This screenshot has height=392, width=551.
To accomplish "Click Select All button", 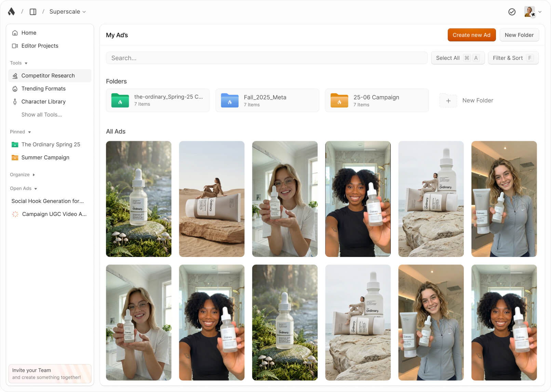I will click(458, 58).
